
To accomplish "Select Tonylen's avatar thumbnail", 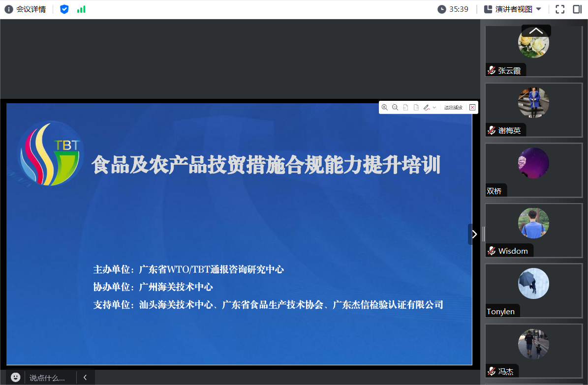I will tap(533, 283).
